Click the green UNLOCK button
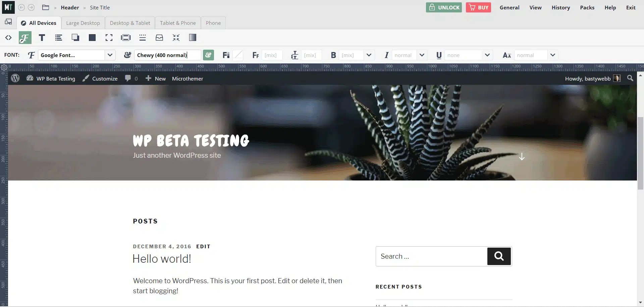 pyautogui.click(x=444, y=7)
